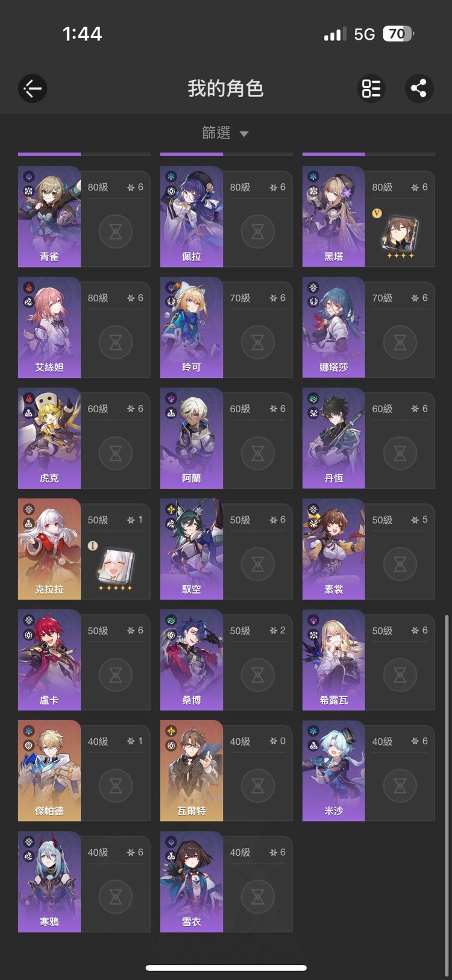Switch view with the list layout icon
The image size is (452, 980).
tap(371, 89)
